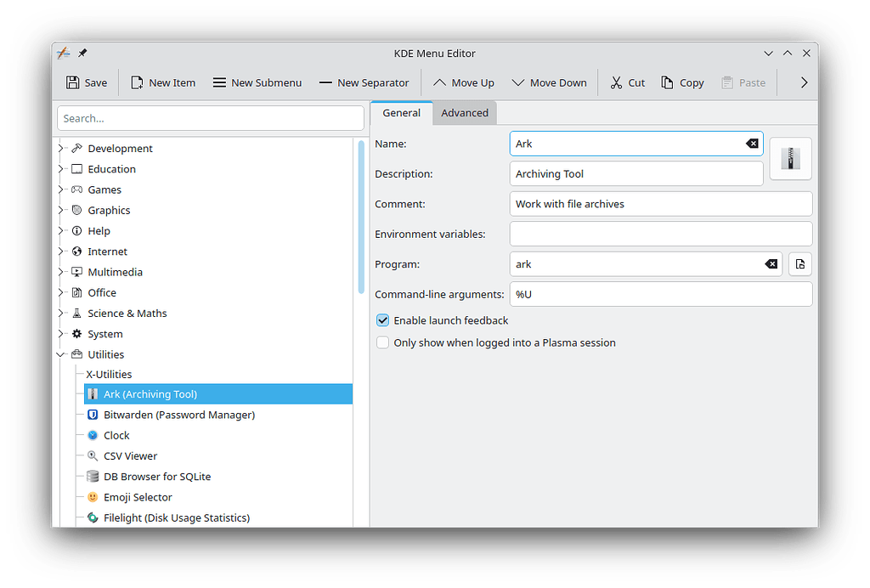Screen dimensions: 870x588
Task: Click the pin icon in title bar
Action: (x=82, y=53)
